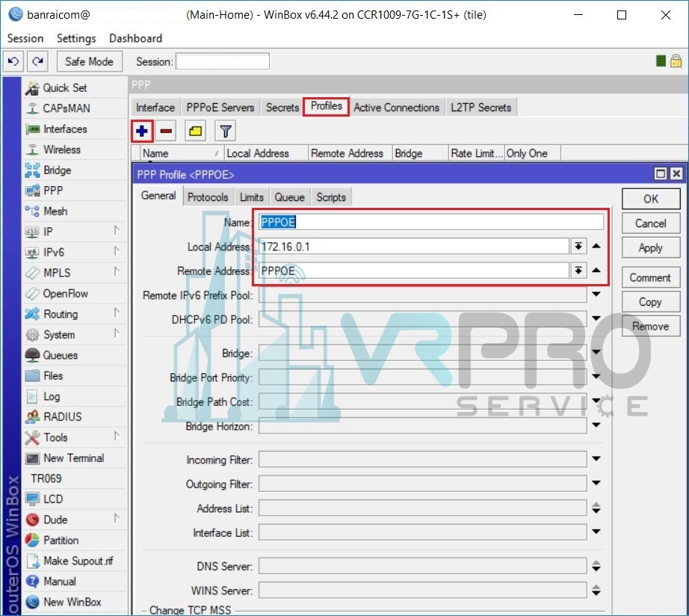Click the Remove button
The width and height of the screenshot is (689, 616).
[x=651, y=326]
